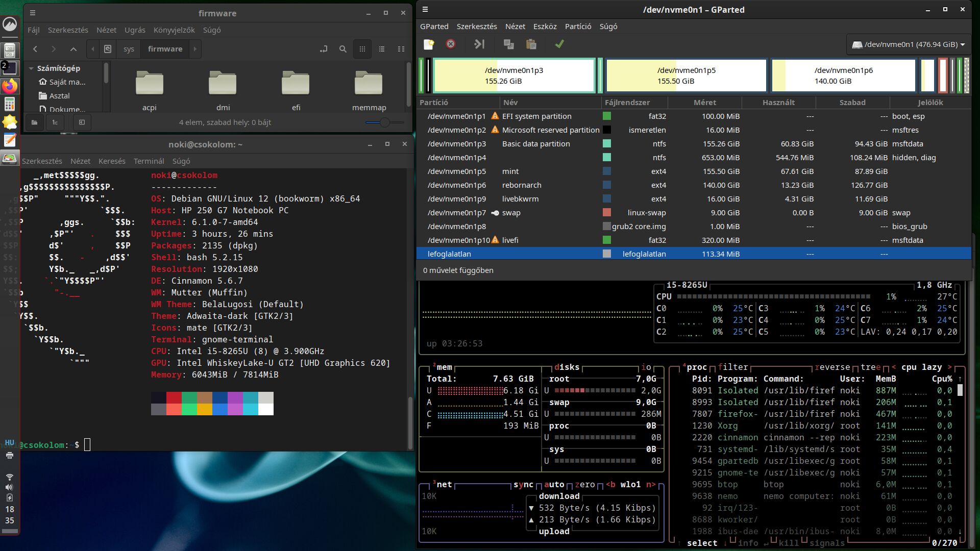Apply all operations with green checkmark

(559, 44)
